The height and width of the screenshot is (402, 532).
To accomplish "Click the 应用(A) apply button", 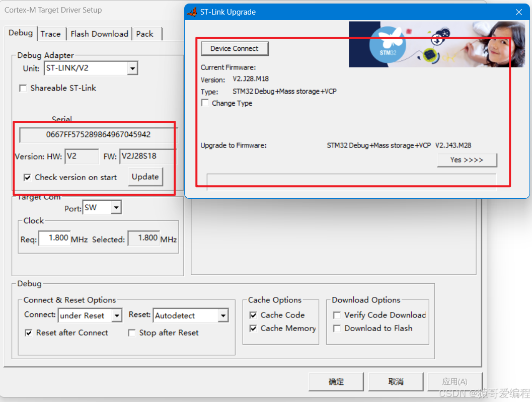I will 454,382.
